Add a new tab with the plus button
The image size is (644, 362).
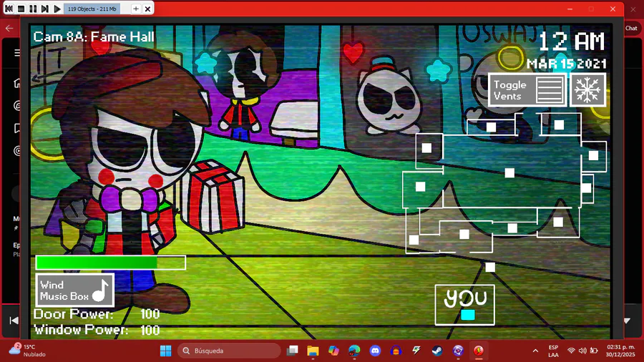tap(136, 9)
